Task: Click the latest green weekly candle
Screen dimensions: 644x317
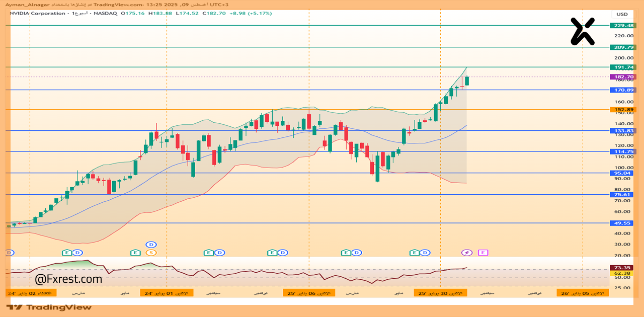Action: tap(467, 81)
